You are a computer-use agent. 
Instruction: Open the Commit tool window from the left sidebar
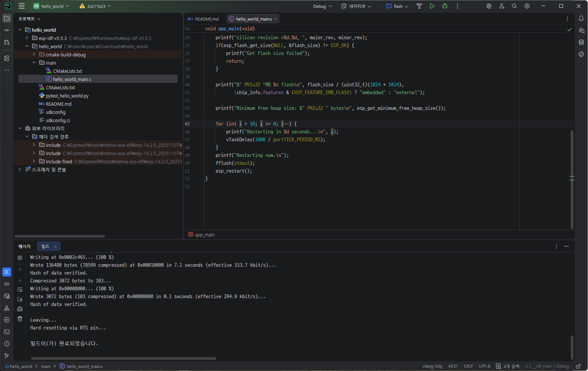7,30
